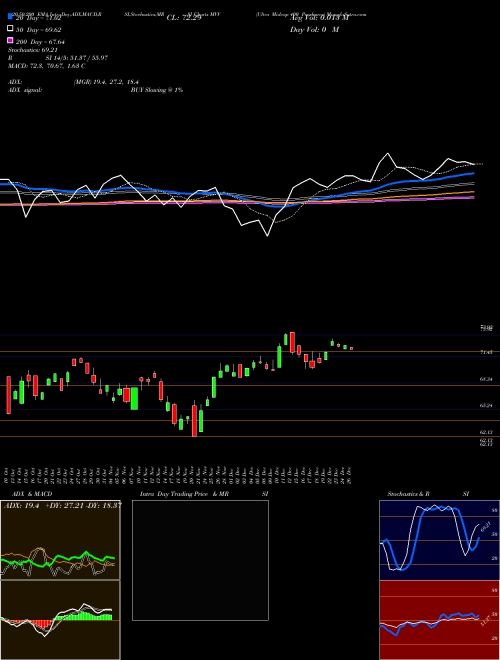This screenshot has width=500, height=660.
Task: Click the 68.24 price axis label
Action: pos(486,379)
